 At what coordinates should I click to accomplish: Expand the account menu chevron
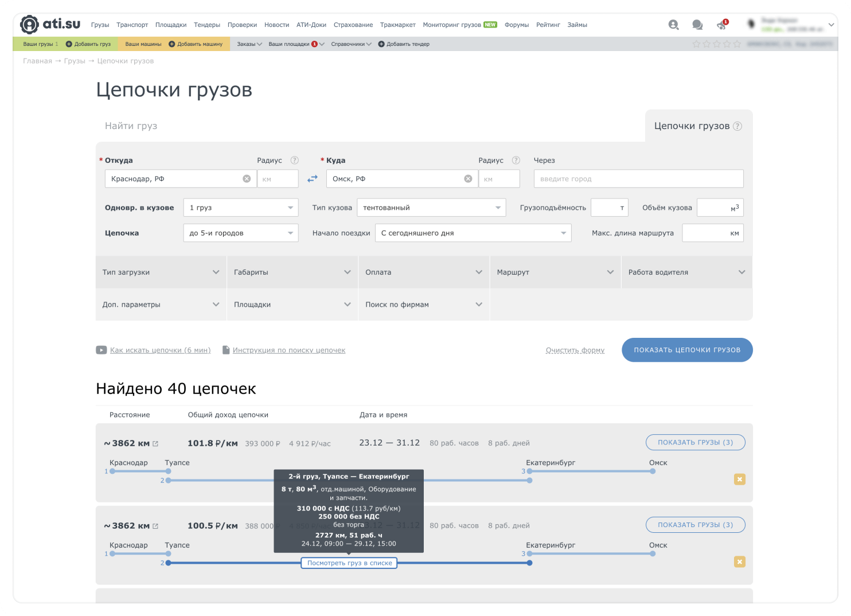coord(831,25)
